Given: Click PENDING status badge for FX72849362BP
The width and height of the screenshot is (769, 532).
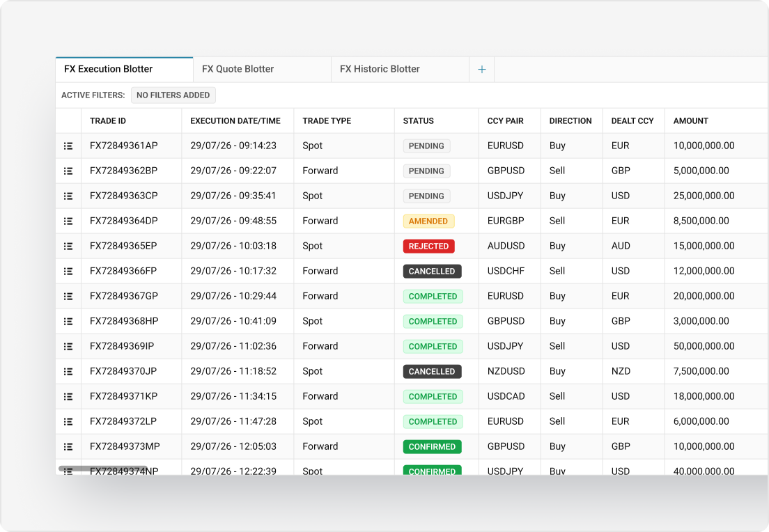Looking at the screenshot, I should click(x=427, y=171).
